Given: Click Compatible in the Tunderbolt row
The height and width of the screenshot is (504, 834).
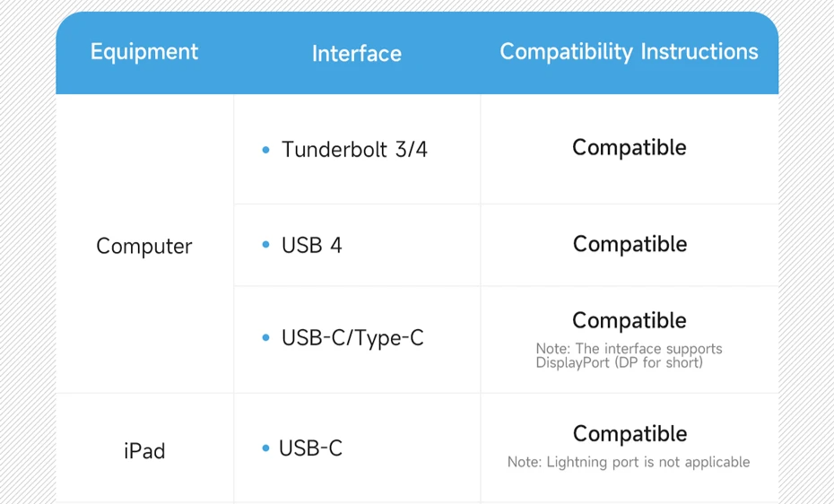Looking at the screenshot, I should pos(630,148).
